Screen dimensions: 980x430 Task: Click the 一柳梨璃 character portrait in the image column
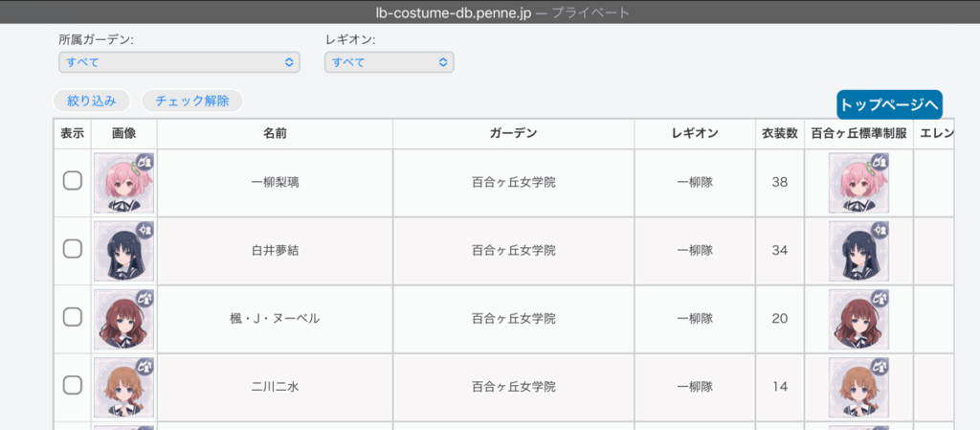[x=124, y=182]
